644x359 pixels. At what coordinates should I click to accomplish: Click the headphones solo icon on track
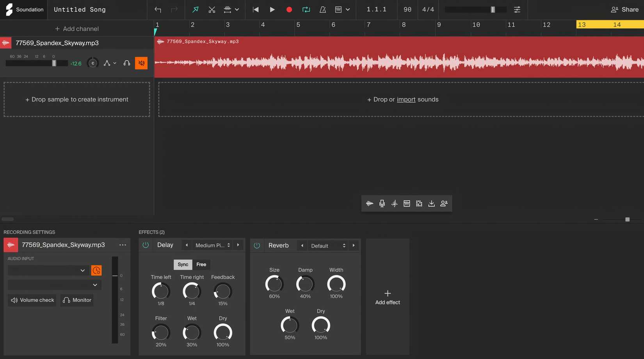(x=126, y=63)
